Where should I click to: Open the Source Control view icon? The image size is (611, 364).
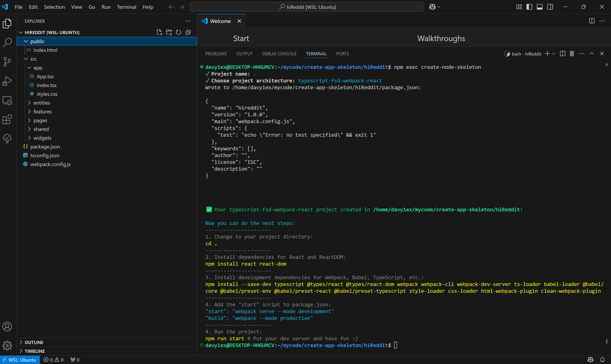pos(7,62)
